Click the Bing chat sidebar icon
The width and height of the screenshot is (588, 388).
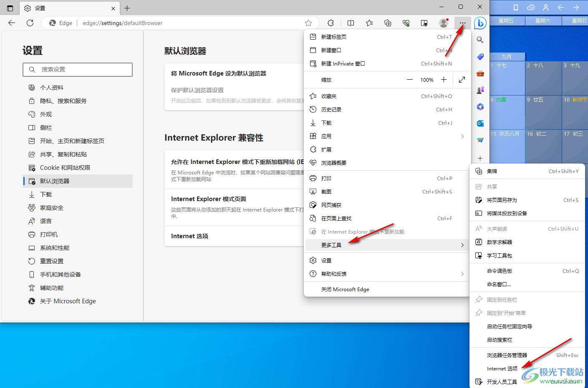(480, 23)
